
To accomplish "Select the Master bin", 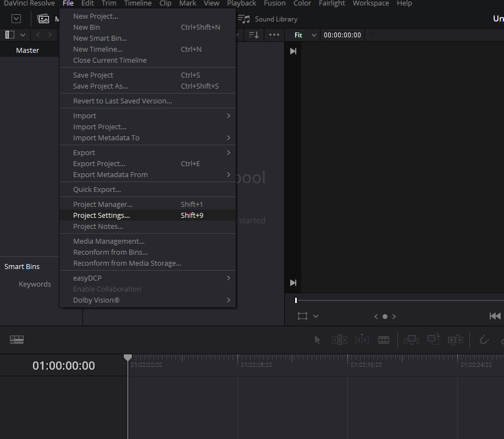I will coord(27,50).
